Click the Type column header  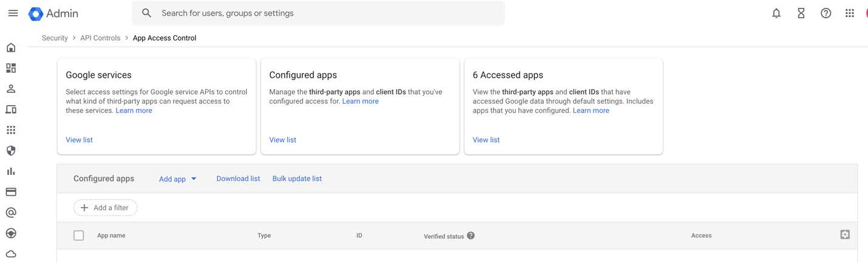click(264, 236)
